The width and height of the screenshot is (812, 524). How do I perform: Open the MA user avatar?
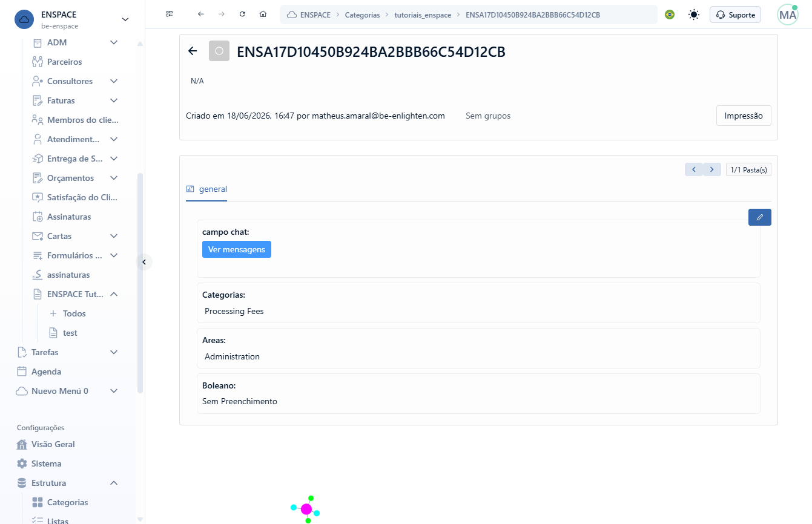788,15
